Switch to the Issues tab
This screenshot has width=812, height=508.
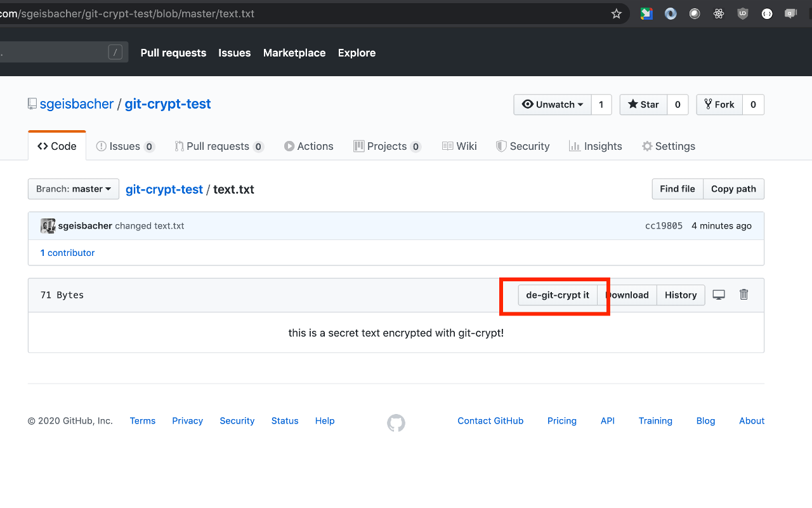[x=125, y=146]
